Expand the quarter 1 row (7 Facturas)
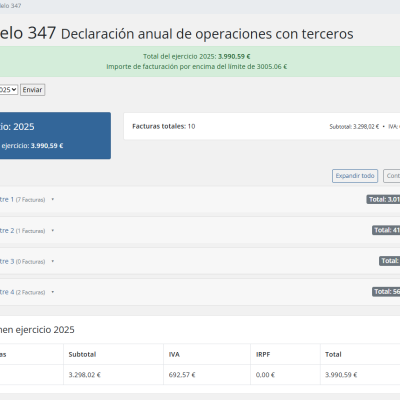Viewport: 400px width, 400px height. point(200,199)
